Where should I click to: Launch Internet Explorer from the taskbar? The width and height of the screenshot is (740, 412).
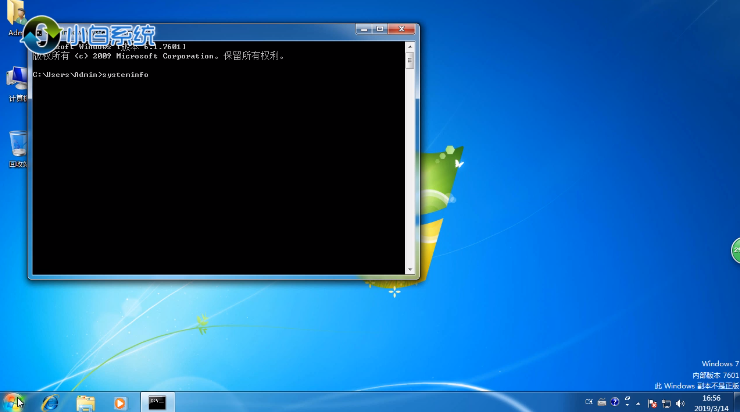click(50, 402)
